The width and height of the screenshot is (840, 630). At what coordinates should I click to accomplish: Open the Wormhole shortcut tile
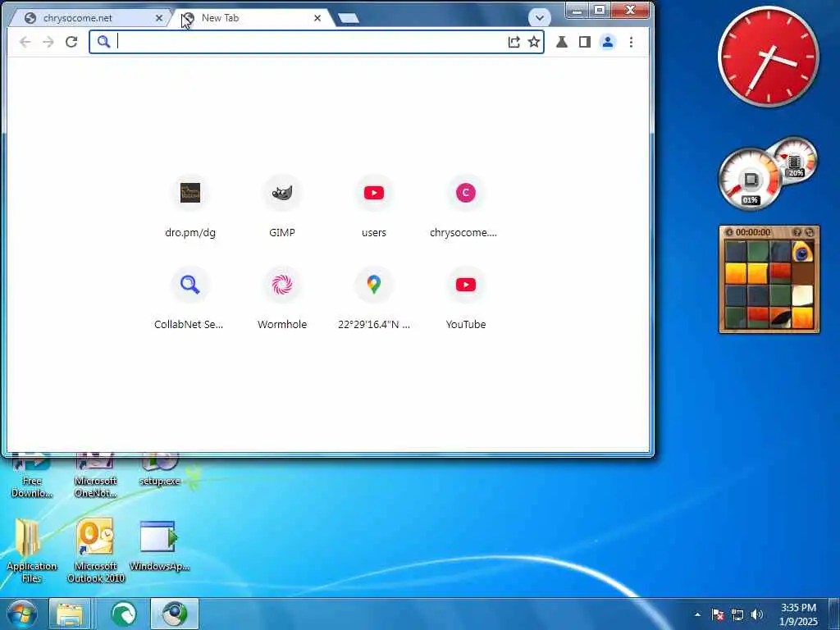pos(282,298)
